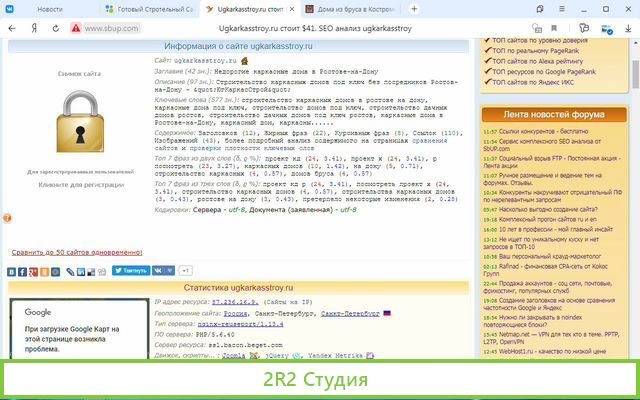Open forum post WebHost1.ru - качество по низкой цене
This screenshot has width=640, height=400.
point(552,351)
